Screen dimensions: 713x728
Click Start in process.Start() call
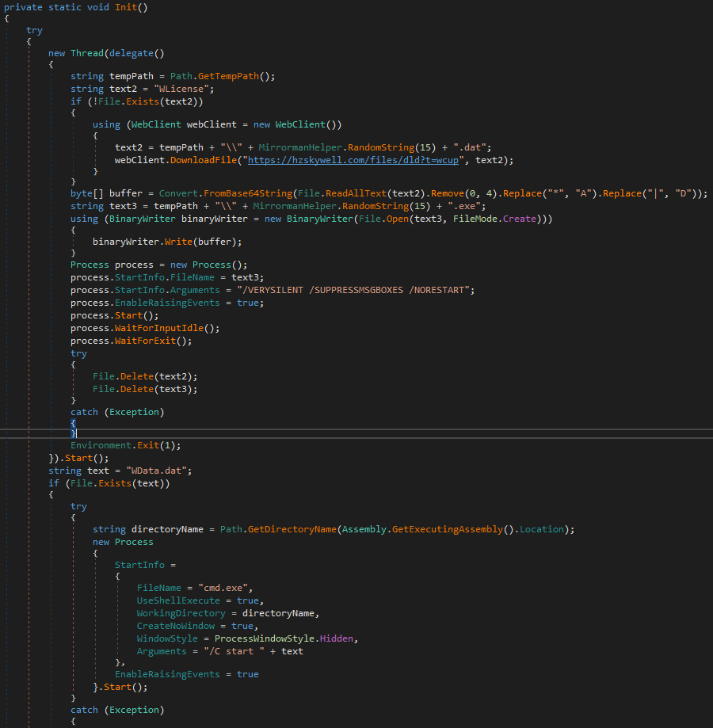click(x=128, y=316)
